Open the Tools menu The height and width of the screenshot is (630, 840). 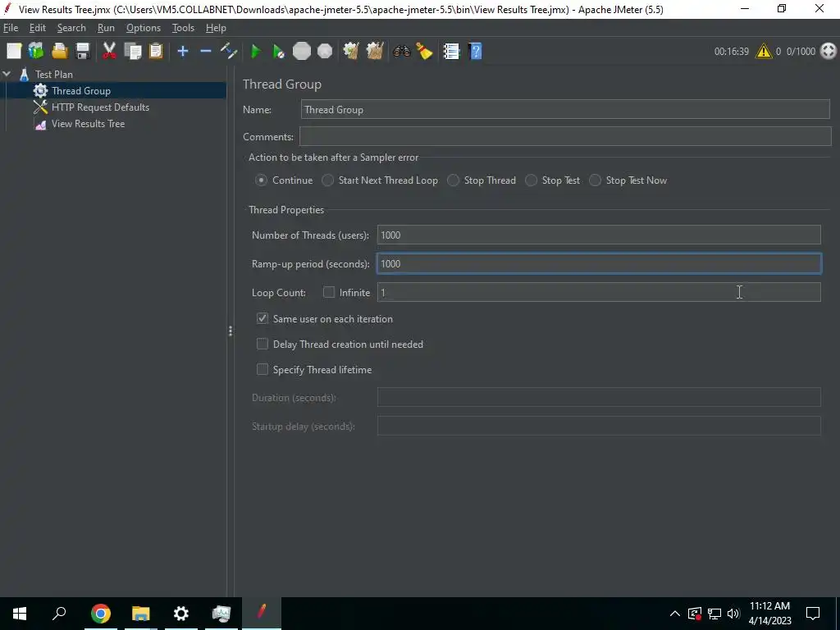click(183, 28)
